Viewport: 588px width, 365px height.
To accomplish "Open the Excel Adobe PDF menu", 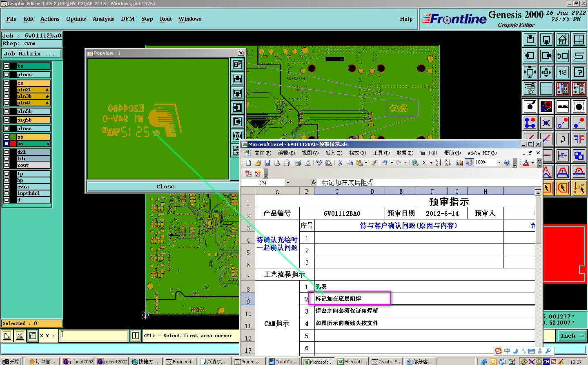I will point(482,153).
